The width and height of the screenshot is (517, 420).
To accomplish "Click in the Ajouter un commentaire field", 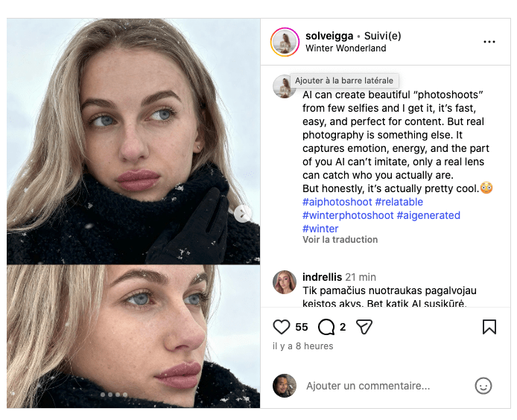I will click(x=368, y=386).
